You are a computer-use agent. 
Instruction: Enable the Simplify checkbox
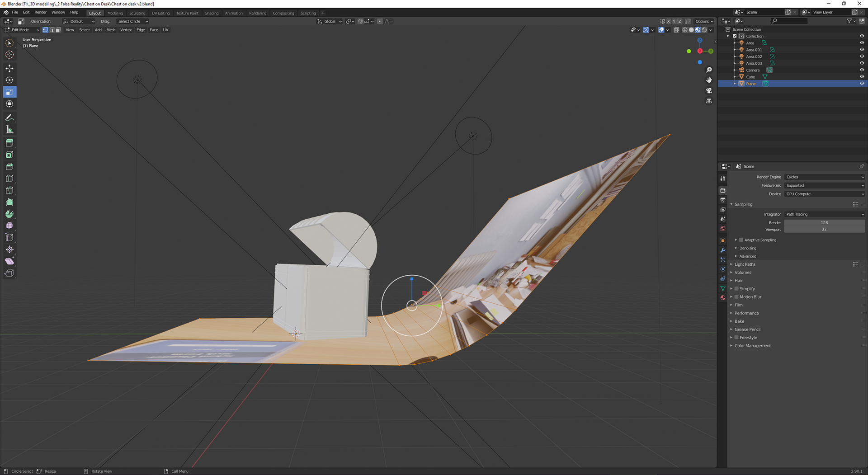tap(736, 289)
